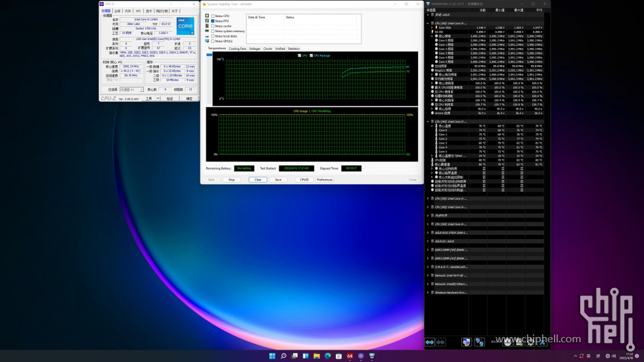Collapse the 核心频率 group in HWiNFO

tap(432, 36)
